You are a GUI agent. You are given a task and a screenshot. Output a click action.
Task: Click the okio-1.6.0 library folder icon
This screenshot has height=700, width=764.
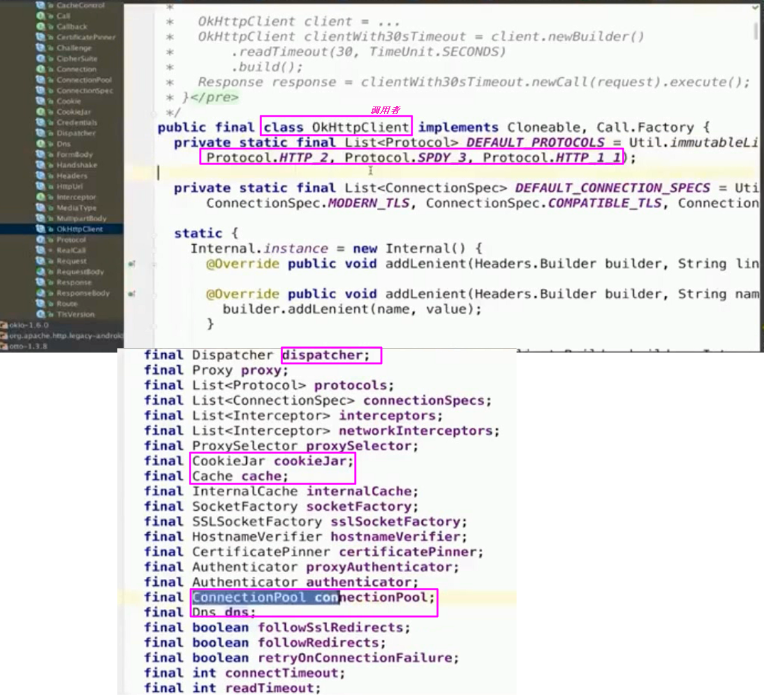[x=4, y=325]
